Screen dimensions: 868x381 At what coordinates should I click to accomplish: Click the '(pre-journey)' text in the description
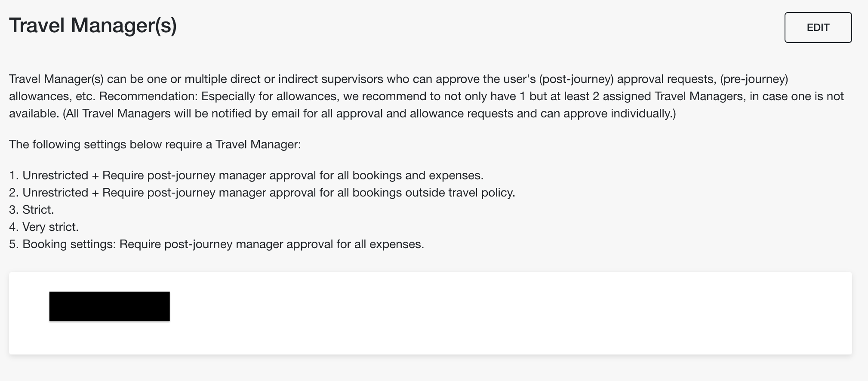[754, 79]
